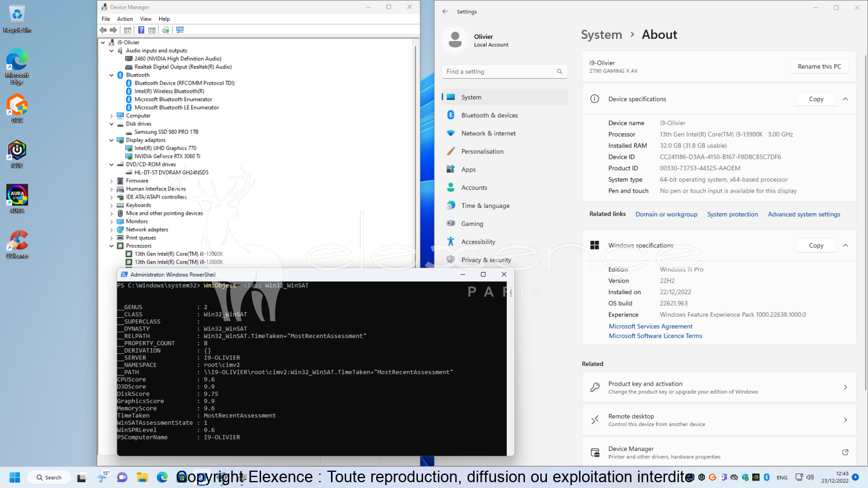This screenshot has height=488, width=868.
Task: Click Show/Hide Console Tree toolbar icon
Action: [x=127, y=30]
